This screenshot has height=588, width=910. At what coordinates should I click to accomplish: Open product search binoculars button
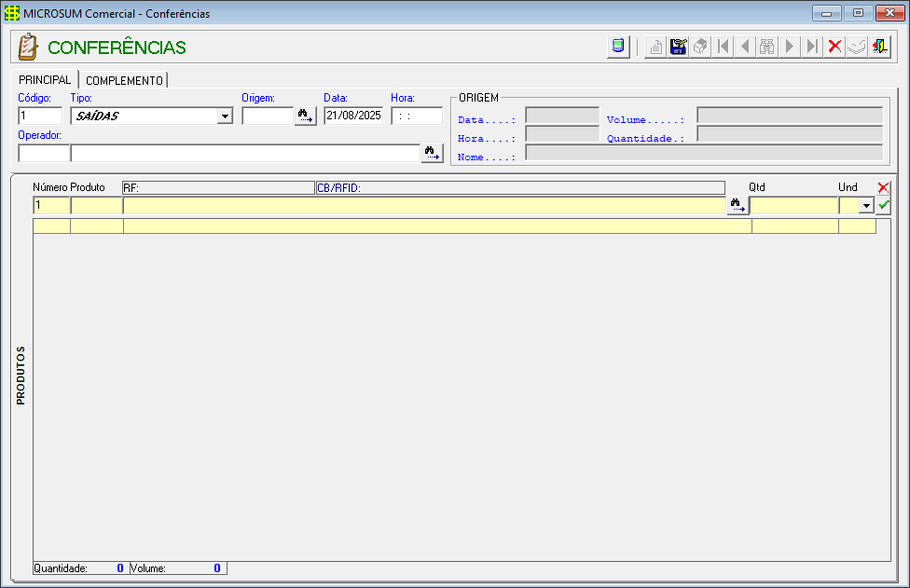click(738, 206)
